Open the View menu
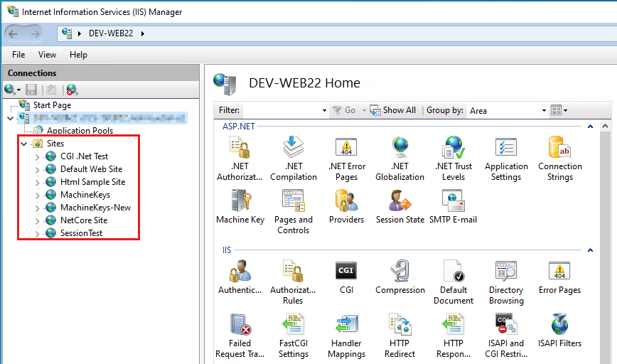Screen dimensions: 617x364 47,55
